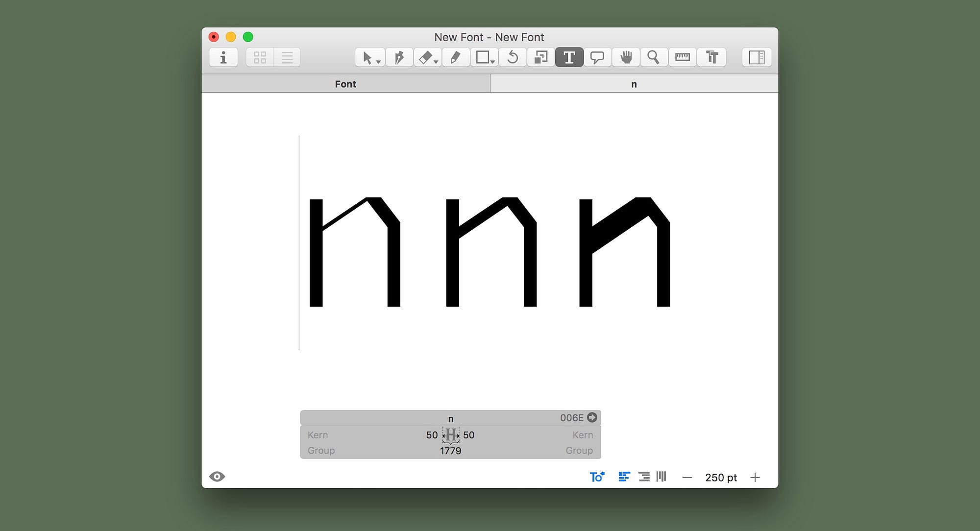
Task: Select the Measurement ruler tool
Action: [x=682, y=57]
